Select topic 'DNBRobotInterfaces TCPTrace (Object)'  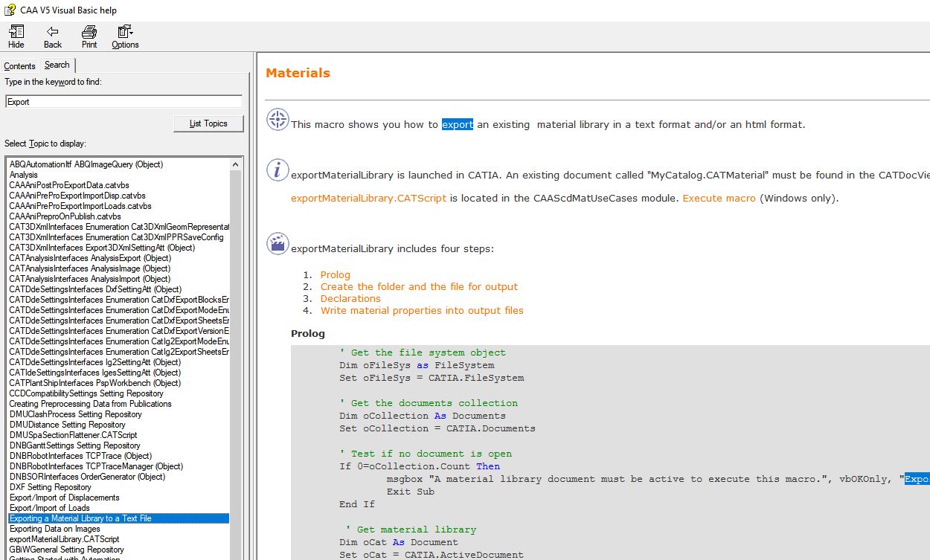pos(80,456)
